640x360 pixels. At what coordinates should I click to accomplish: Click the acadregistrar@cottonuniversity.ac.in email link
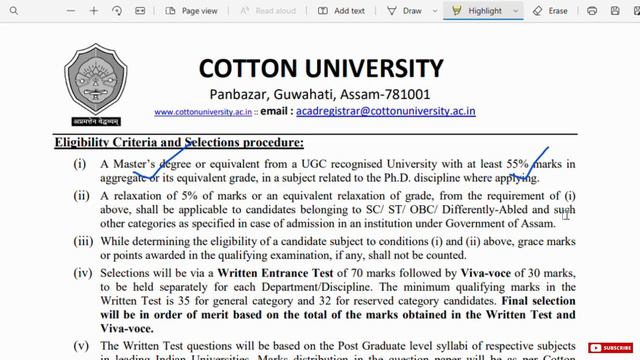tap(386, 111)
